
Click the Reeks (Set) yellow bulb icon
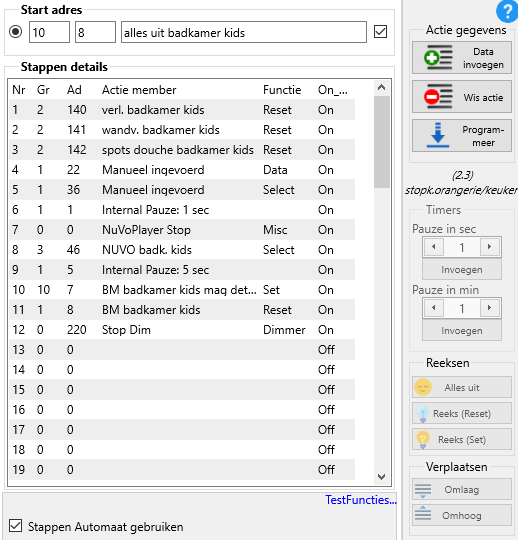coord(423,440)
